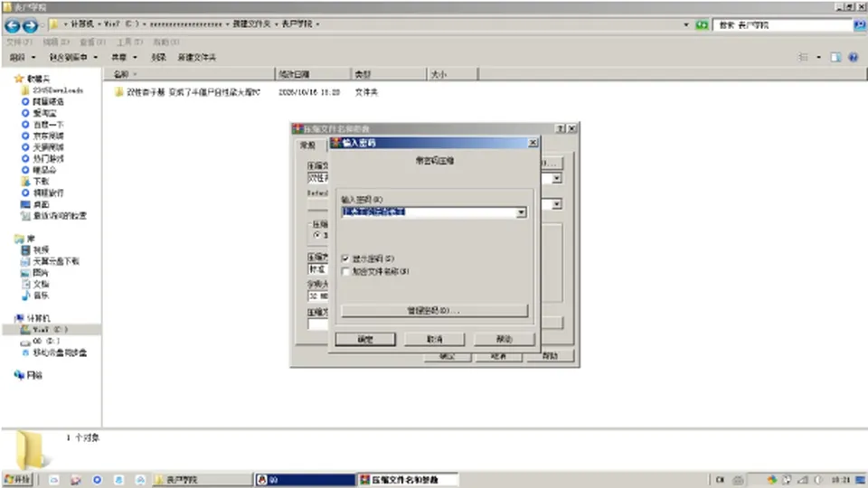Click the green refresh icon beside address bar
The height and width of the screenshot is (488, 868).
click(702, 25)
